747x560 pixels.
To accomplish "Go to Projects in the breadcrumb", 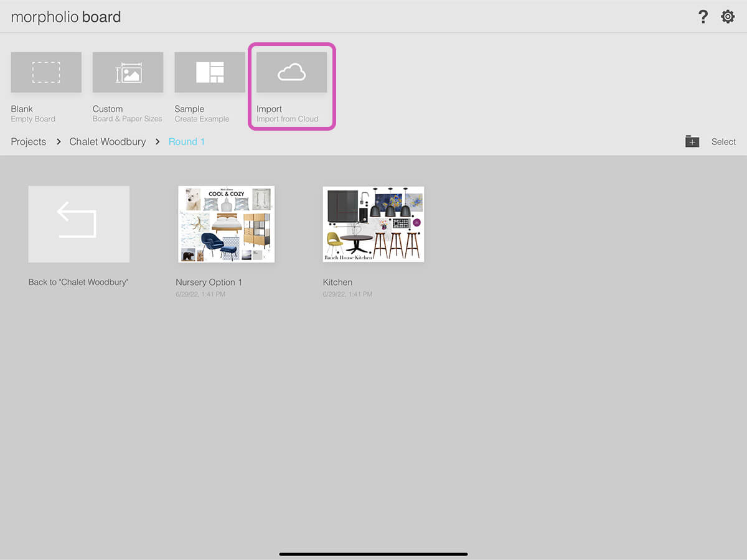I will tap(29, 142).
